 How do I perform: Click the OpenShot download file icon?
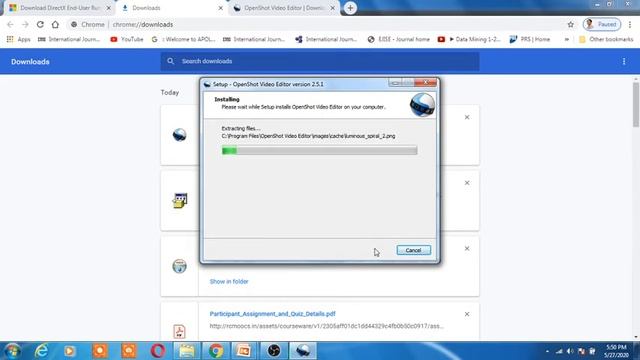click(x=180, y=135)
